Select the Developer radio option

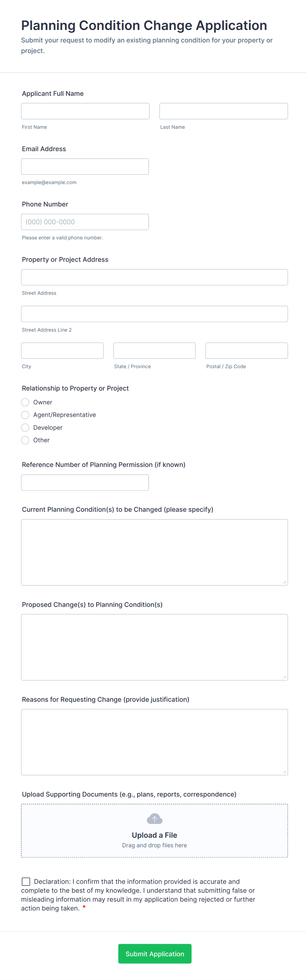(x=25, y=428)
